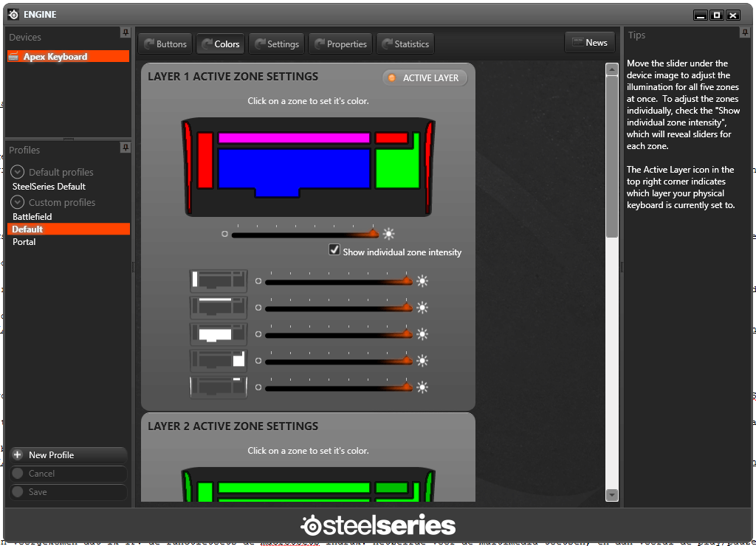The width and height of the screenshot is (756, 546).
Task: Set color of magenta top key zone
Action: [294, 138]
